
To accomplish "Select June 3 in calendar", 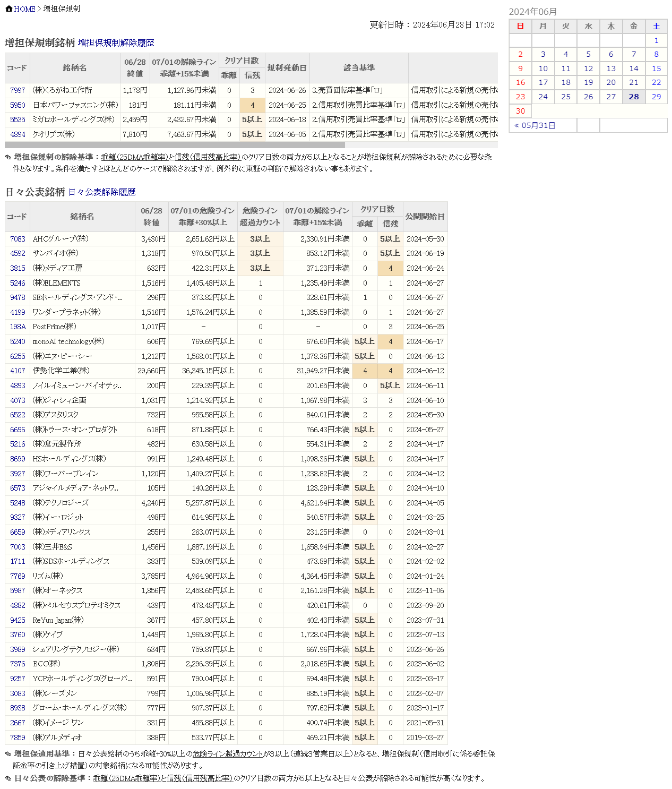I will pyautogui.click(x=543, y=54).
